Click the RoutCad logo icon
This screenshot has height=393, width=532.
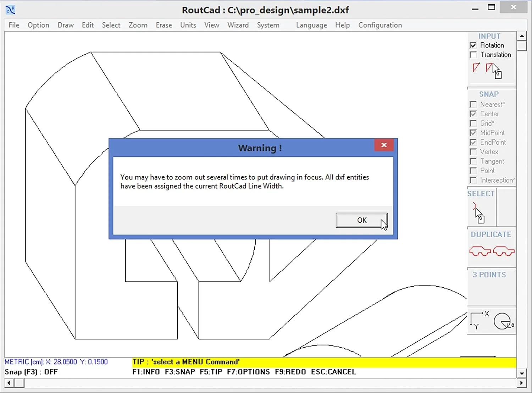[10, 10]
